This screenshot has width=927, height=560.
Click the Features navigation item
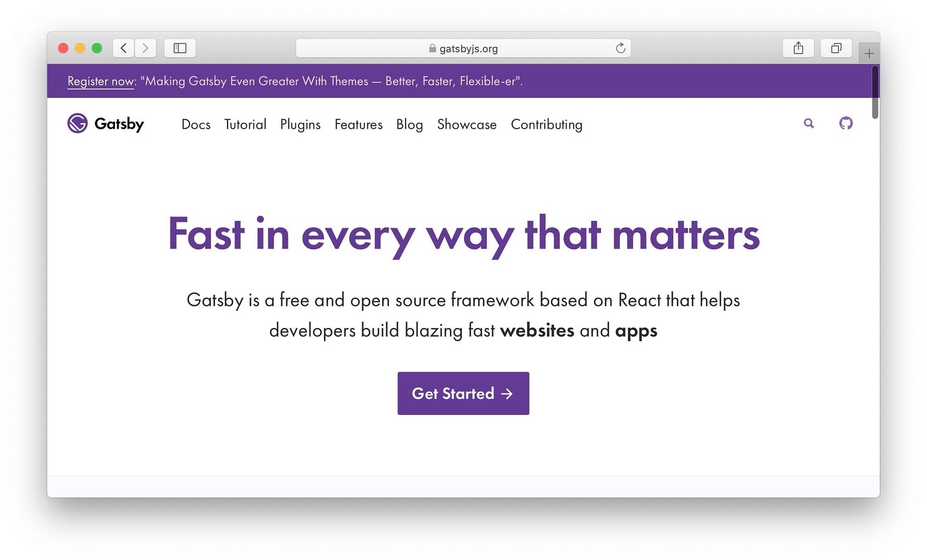coord(358,124)
